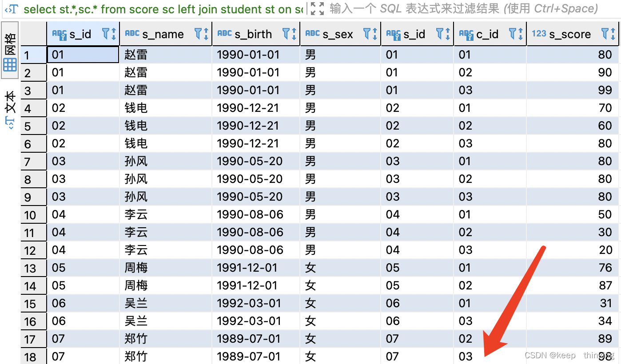Click score 76 in row 13
621x364 pixels.
573,268
